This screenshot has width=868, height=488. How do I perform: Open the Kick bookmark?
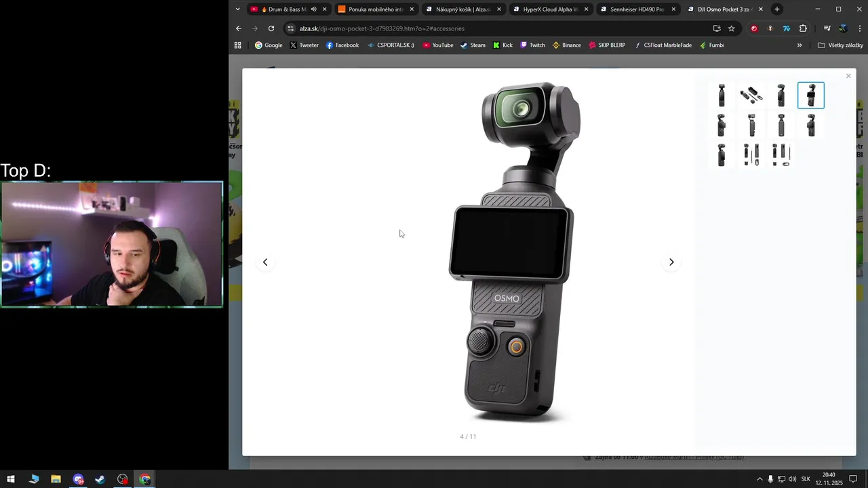coord(502,45)
